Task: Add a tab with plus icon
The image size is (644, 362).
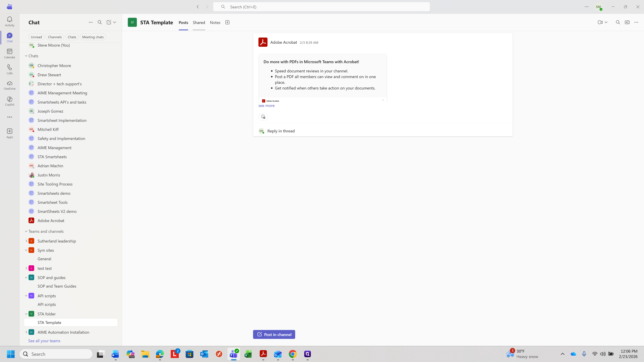Action: [227, 22]
